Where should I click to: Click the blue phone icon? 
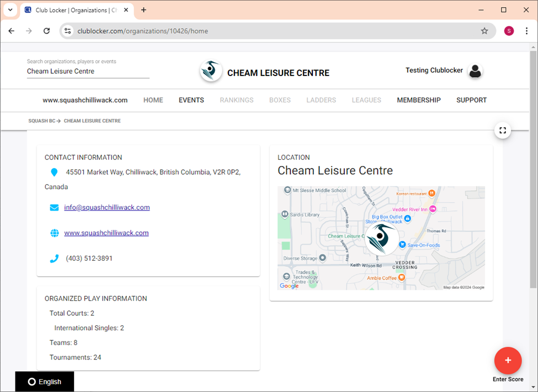tap(54, 259)
